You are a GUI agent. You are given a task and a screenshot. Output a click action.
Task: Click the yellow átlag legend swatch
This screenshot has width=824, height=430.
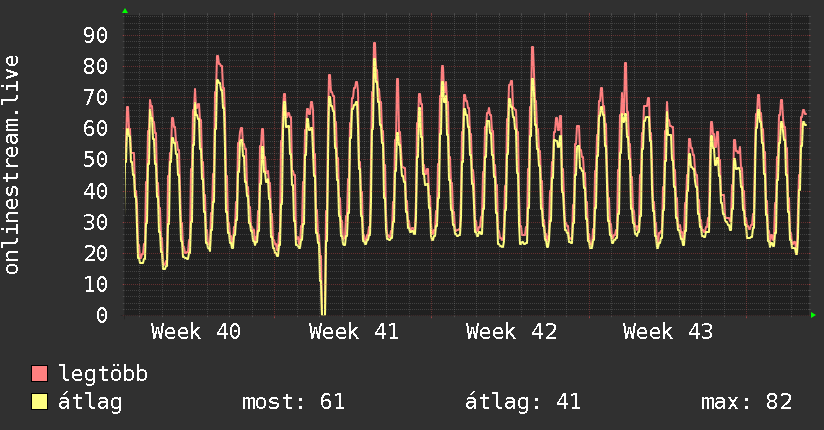[x=39, y=402]
